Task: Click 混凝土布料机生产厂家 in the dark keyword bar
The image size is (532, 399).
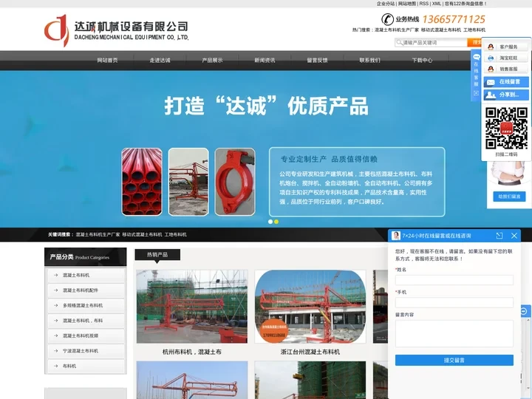Action: tap(98, 234)
